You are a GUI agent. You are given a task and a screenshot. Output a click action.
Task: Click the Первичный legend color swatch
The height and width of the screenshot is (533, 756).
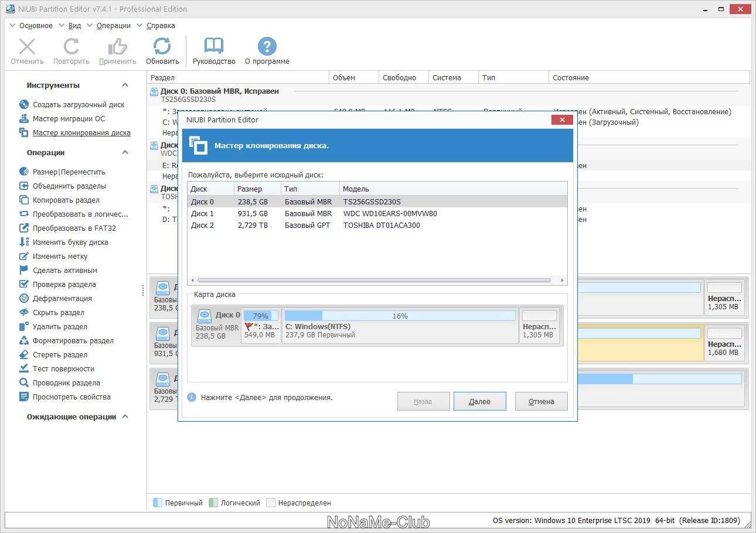(x=157, y=503)
